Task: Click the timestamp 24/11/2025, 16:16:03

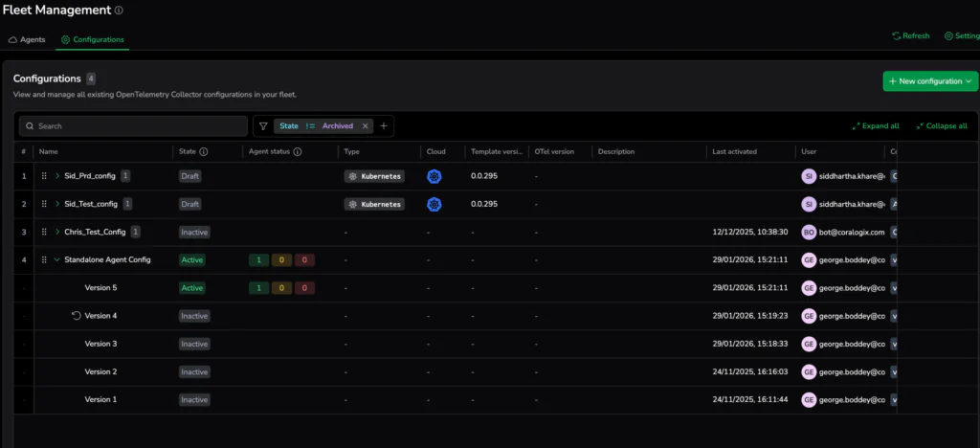Action: tap(750, 371)
